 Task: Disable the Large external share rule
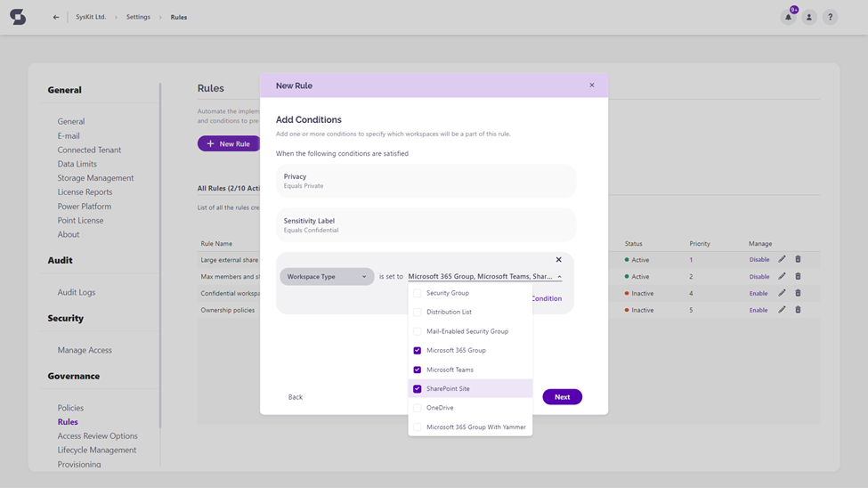point(759,260)
